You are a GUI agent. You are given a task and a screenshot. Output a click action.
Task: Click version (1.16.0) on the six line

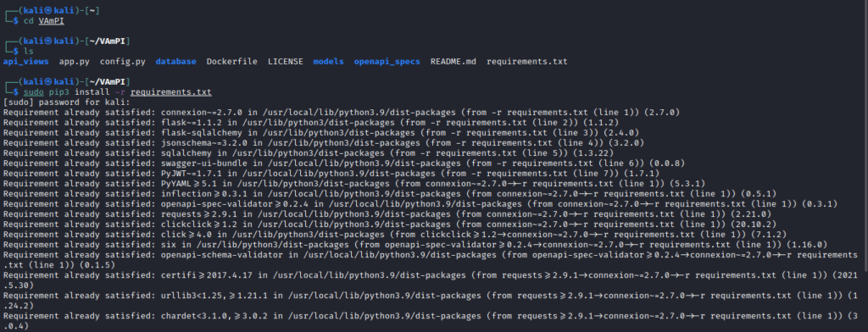(x=806, y=244)
